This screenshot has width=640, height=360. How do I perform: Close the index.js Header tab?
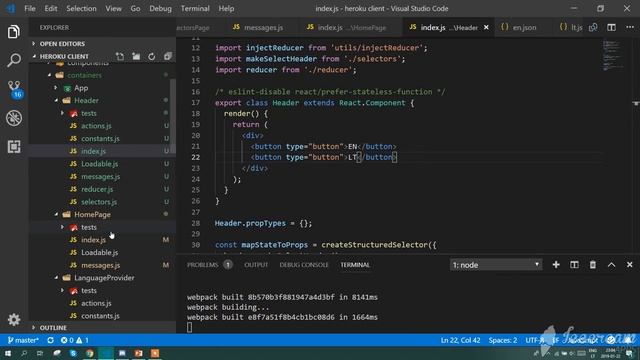pos(486,27)
